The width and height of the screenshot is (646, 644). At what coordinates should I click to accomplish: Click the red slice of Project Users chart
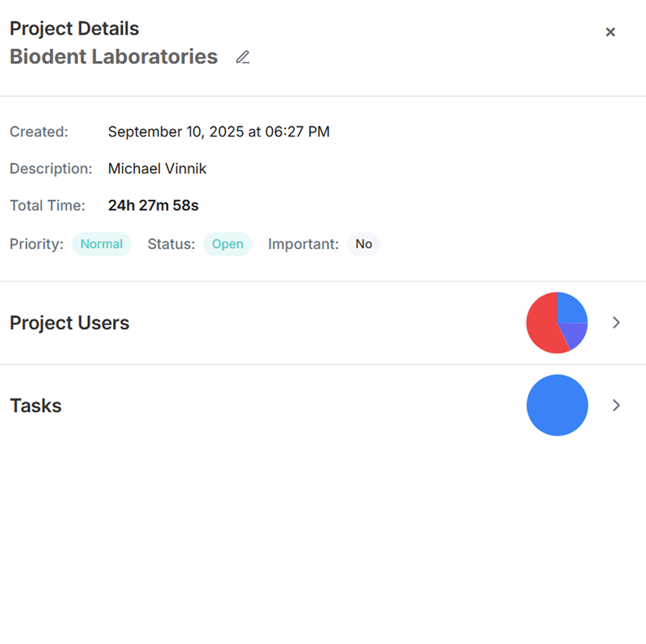coord(541,325)
